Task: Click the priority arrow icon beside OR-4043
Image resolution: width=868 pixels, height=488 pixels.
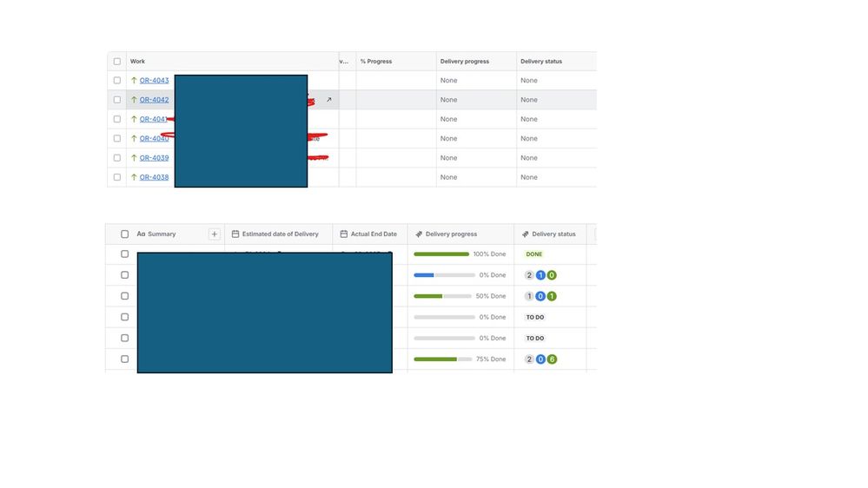Action: (x=134, y=80)
